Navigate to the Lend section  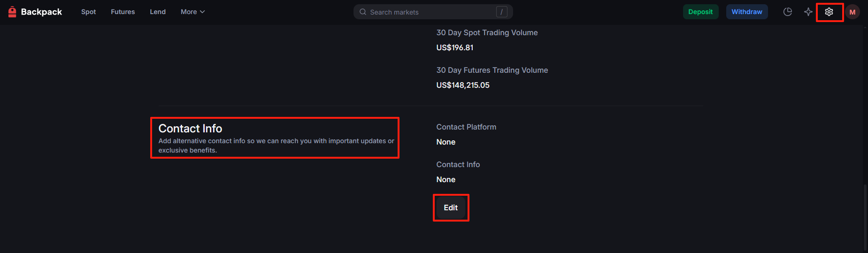tap(158, 12)
